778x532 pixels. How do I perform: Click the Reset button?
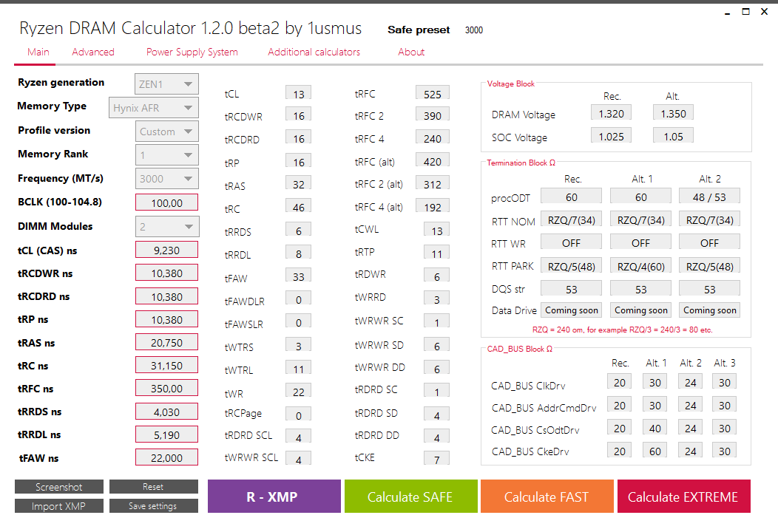(153, 487)
